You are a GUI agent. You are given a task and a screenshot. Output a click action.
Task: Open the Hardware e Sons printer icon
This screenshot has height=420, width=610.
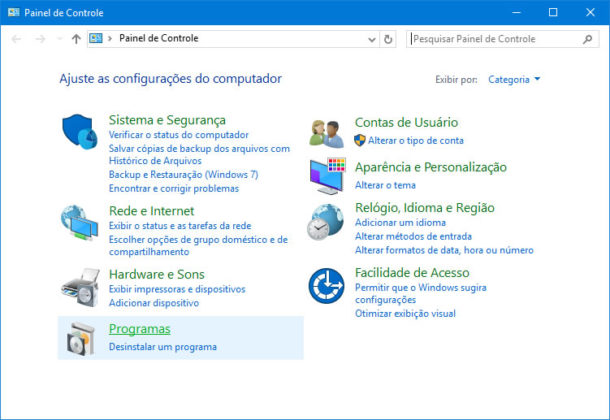click(x=80, y=287)
